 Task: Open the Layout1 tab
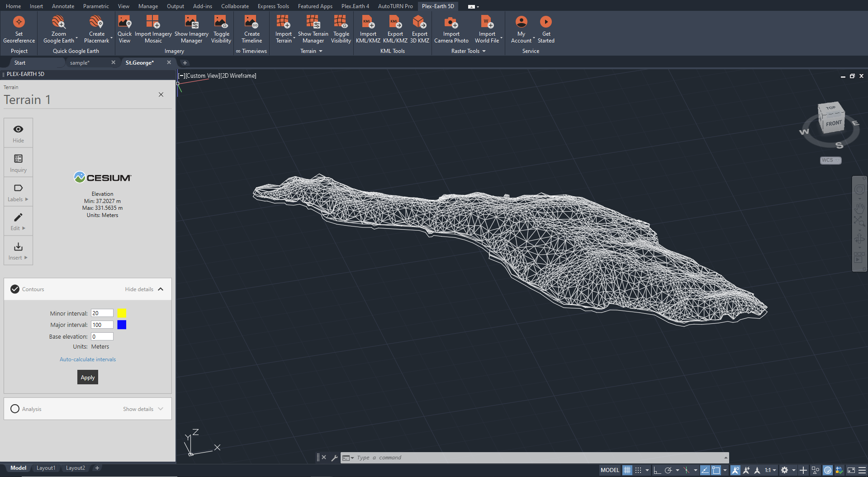tap(46, 468)
